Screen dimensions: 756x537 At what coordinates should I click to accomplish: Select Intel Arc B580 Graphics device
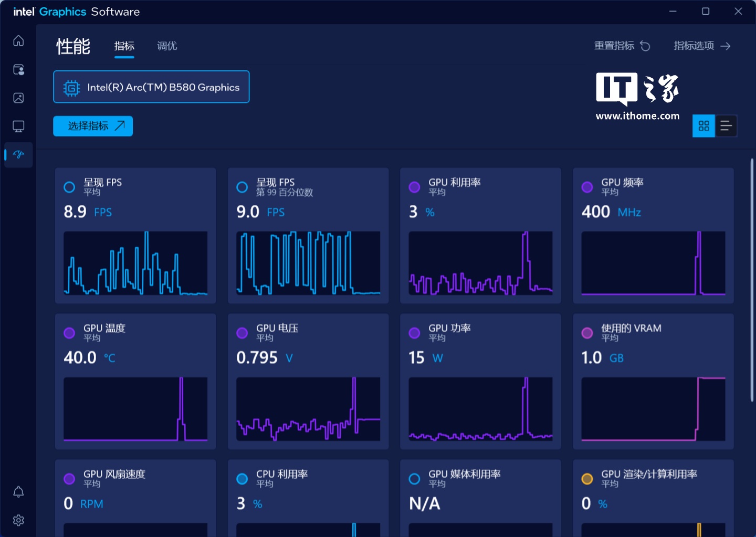pyautogui.click(x=151, y=87)
